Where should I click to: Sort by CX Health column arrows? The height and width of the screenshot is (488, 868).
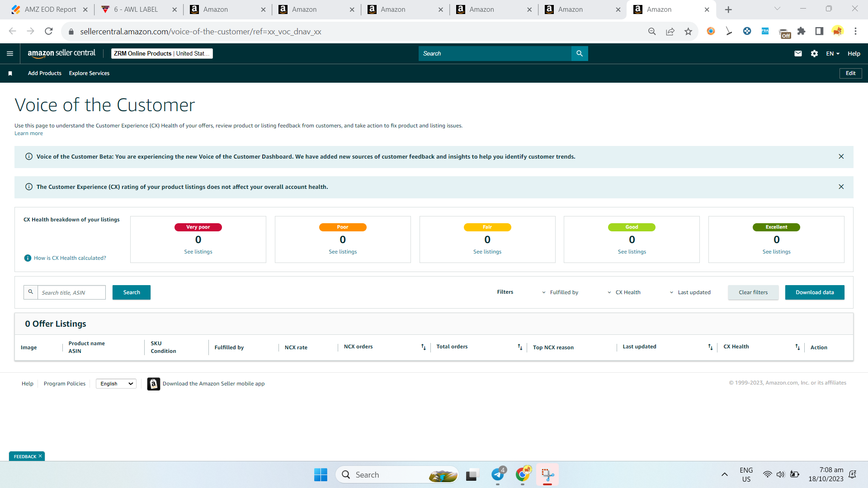[797, 347]
